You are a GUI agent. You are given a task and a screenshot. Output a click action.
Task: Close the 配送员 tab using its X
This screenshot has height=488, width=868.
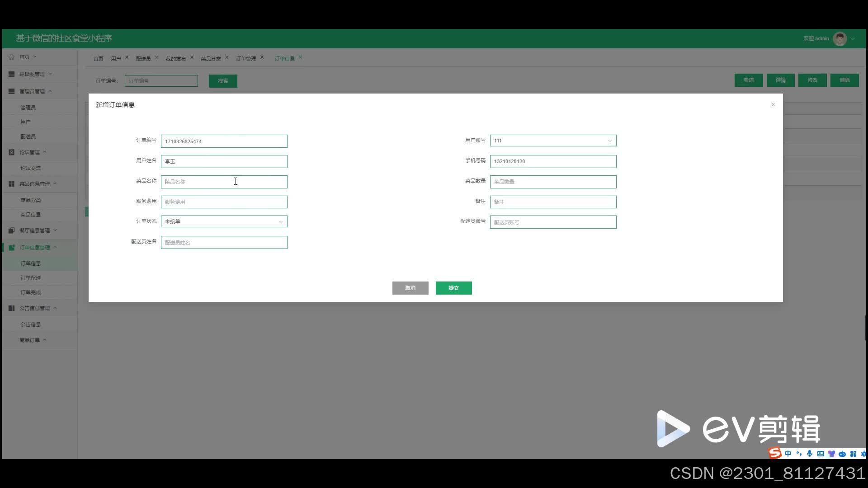click(156, 57)
